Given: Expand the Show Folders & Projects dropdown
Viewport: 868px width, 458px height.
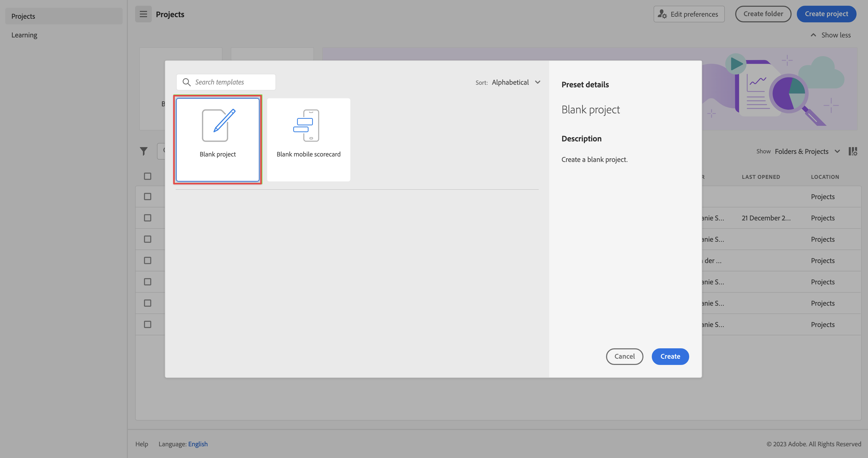Looking at the screenshot, I should [807, 152].
